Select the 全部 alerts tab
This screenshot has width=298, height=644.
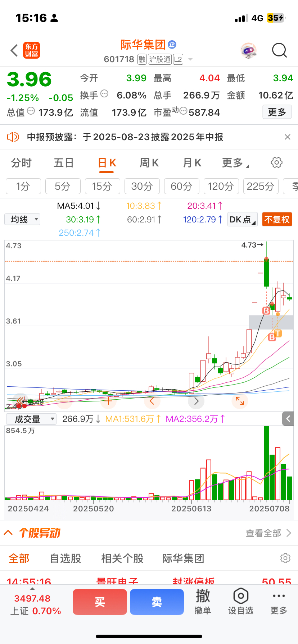[19, 558]
